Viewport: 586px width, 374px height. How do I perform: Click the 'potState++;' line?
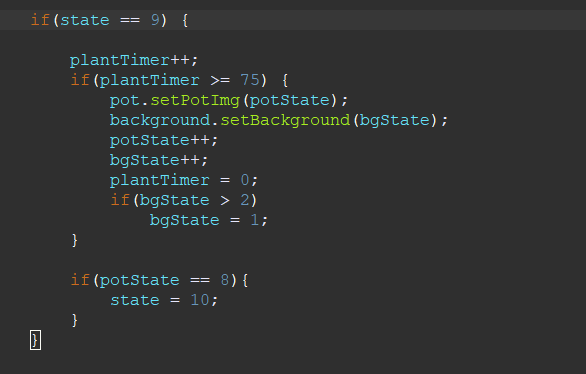pos(164,140)
